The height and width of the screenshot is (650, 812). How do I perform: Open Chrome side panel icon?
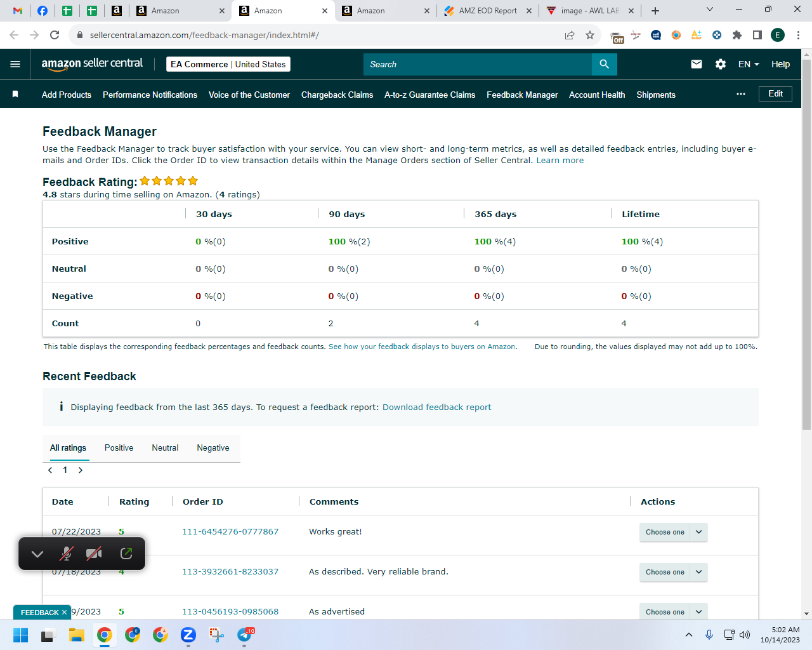coord(757,35)
